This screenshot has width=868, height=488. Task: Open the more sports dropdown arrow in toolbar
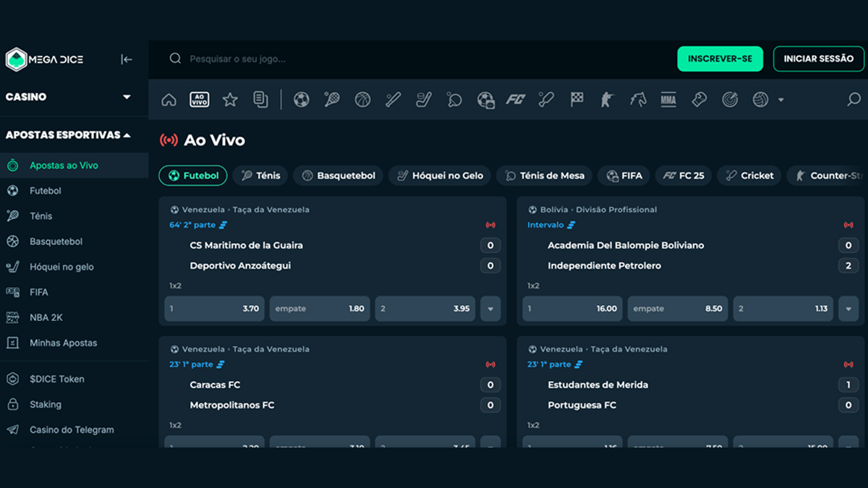pos(780,100)
